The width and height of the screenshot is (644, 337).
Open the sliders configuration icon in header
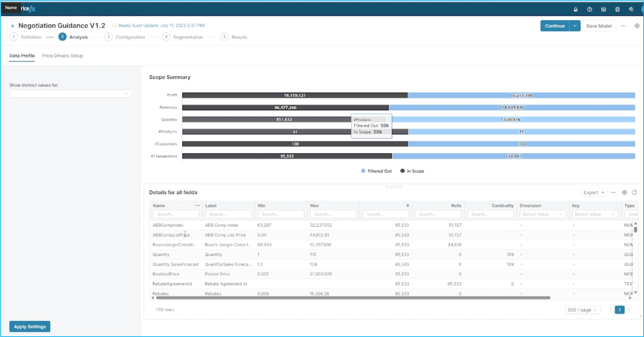pyautogui.click(x=603, y=10)
